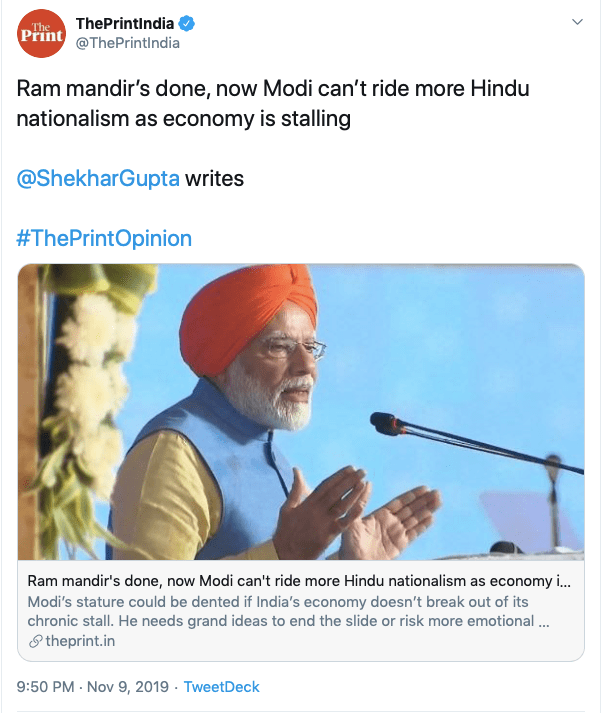601x713 pixels.
Task: Follow the #ThePrintOpinion hashtag
Action: pyautogui.click(x=104, y=239)
